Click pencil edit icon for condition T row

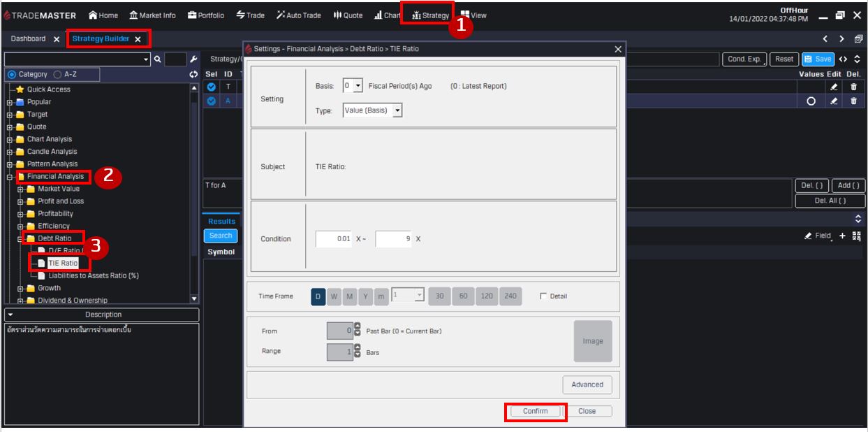pos(833,87)
